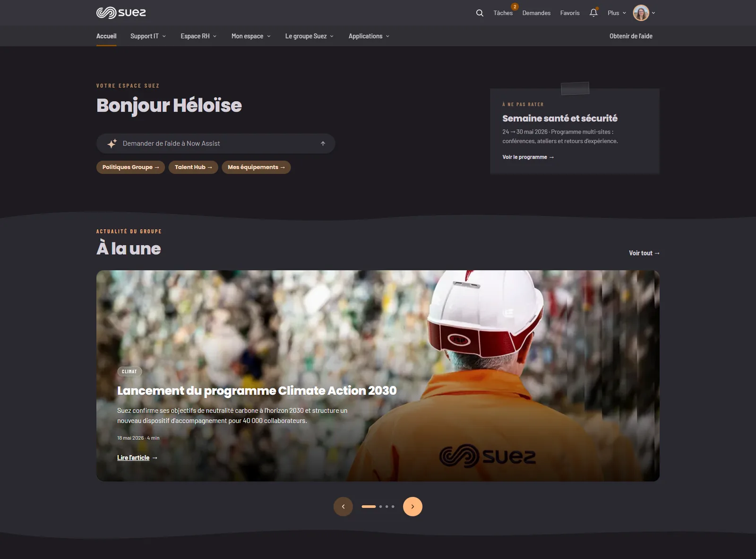This screenshot has width=756, height=559.
Task: Click Obtenir de l'aide link
Action: (631, 36)
